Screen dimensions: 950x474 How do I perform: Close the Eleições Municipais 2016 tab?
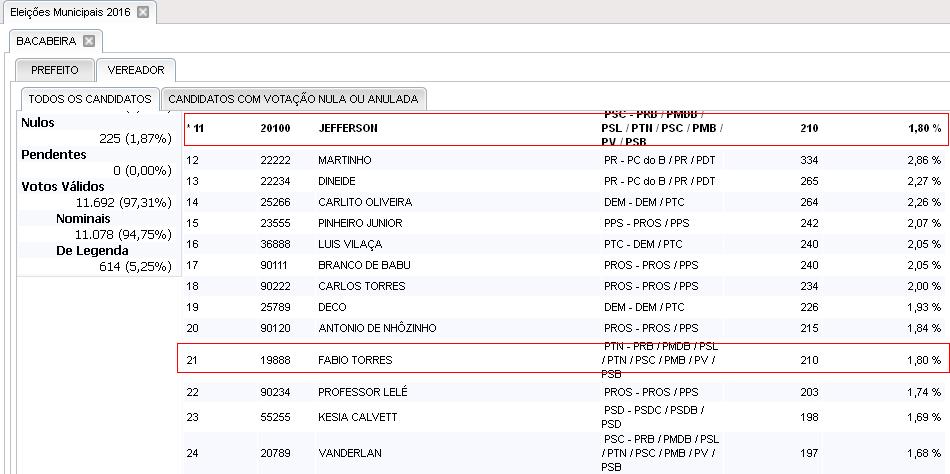coord(143,12)
